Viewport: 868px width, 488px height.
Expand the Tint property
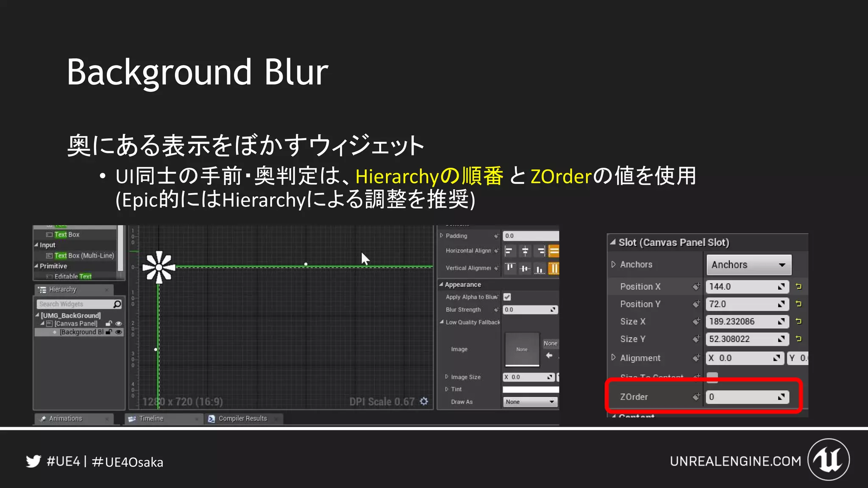point(447,389)
